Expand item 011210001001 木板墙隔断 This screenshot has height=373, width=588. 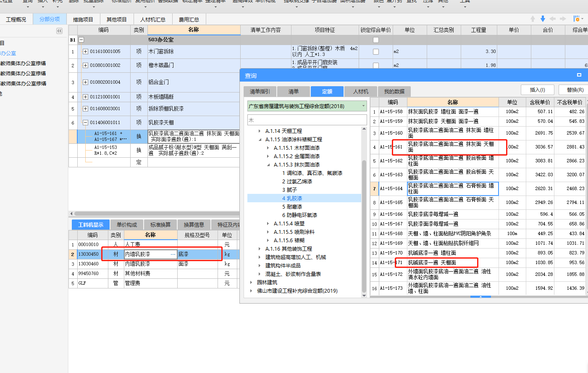click(x=85, y=97)
